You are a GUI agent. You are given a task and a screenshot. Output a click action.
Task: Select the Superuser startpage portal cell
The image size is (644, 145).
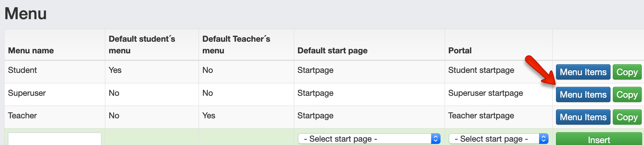click(x=485, y=93)
